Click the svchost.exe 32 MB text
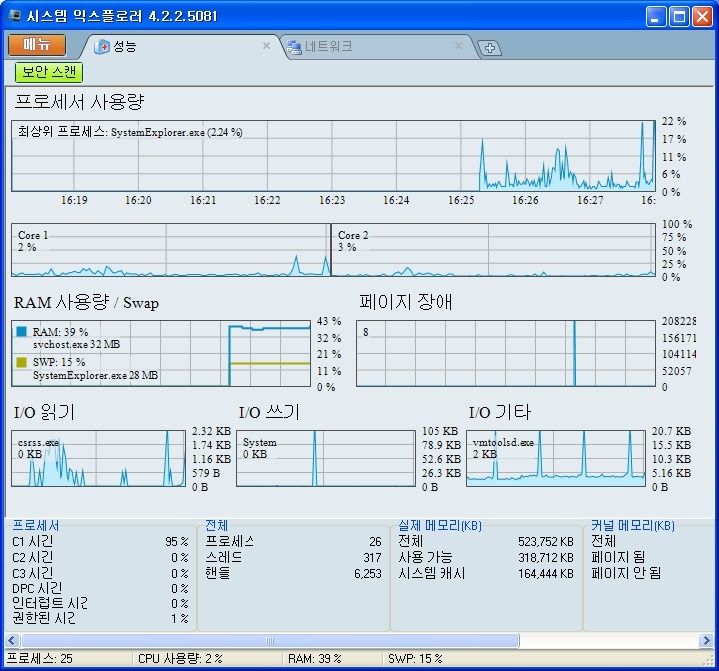Image resolution: width=719 pixels, height=671 pixels. 77,344
